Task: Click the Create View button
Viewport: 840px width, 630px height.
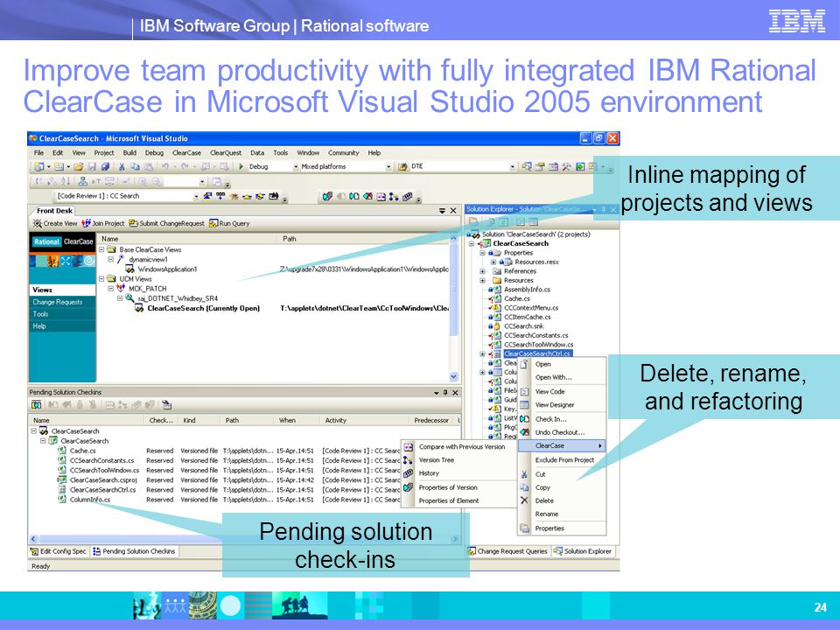Action: coord(55,223)
